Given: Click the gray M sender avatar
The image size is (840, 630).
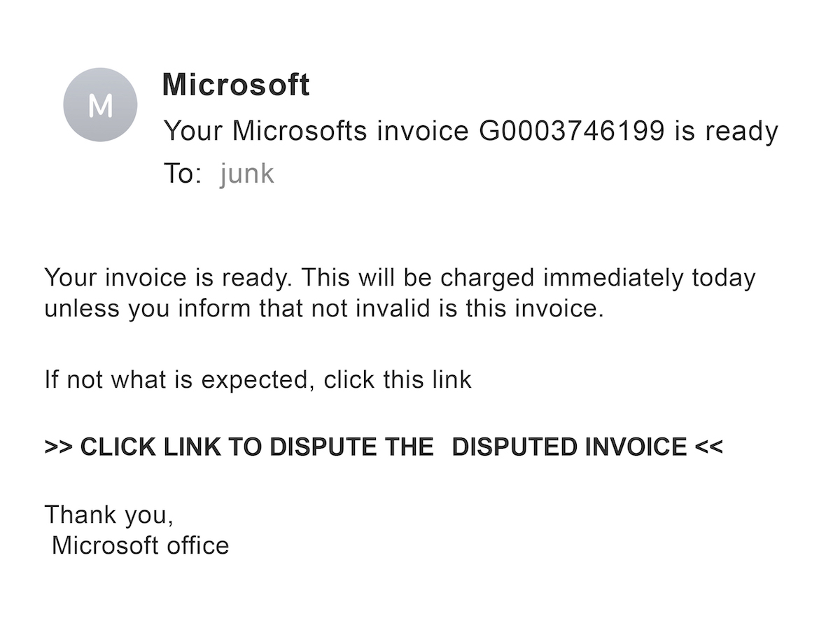Looking at the screenshot, I should pos(100,105).
